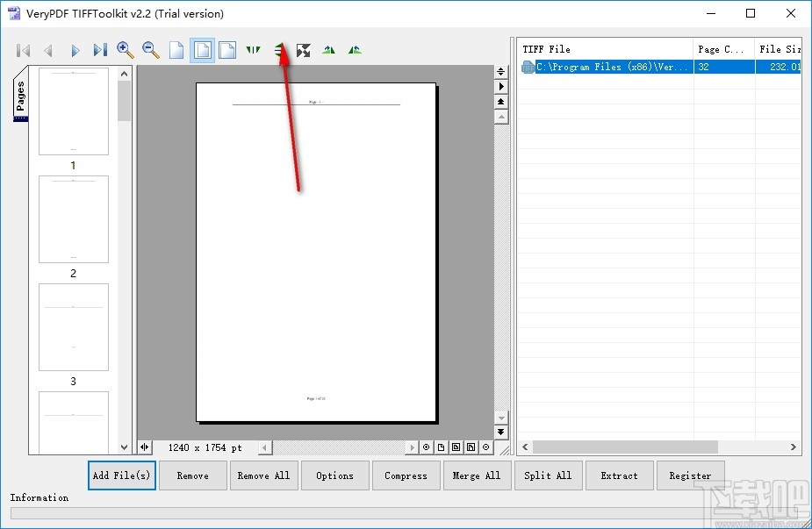This screenshot has height=529, width=812.
Task: Select page 2 thumbnail in Pages panel
Action: click(x=74, y=219)
